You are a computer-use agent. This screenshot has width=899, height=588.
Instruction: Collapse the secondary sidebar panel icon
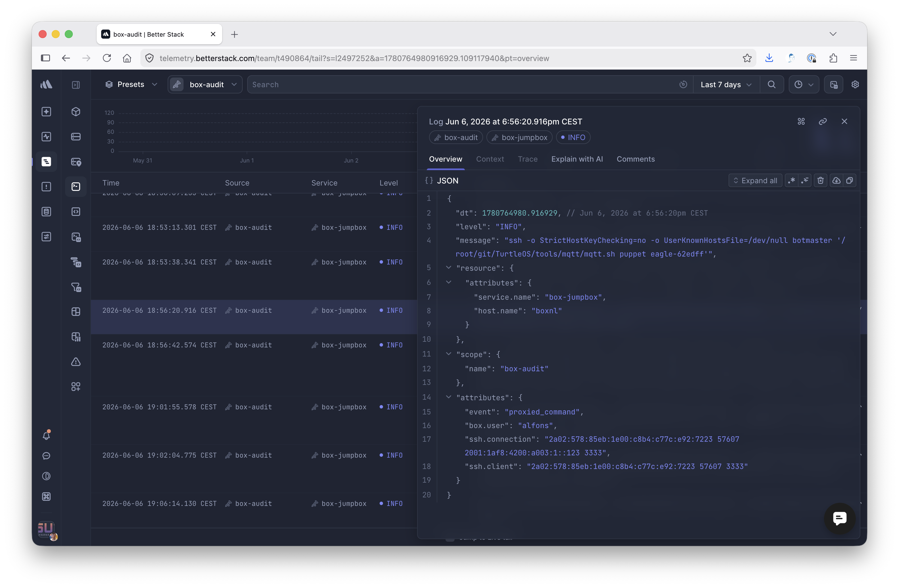click(76, 85)
